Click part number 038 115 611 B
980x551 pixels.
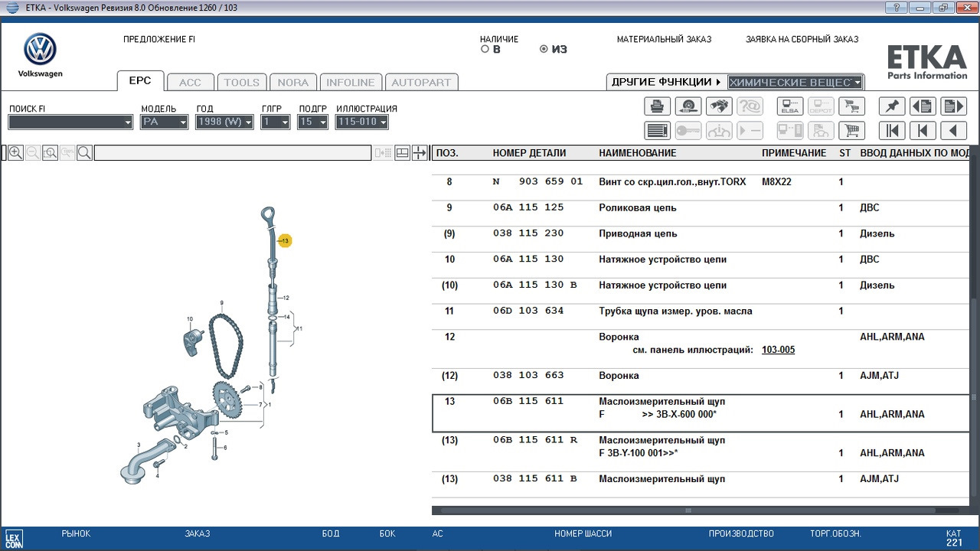point(534,479)
